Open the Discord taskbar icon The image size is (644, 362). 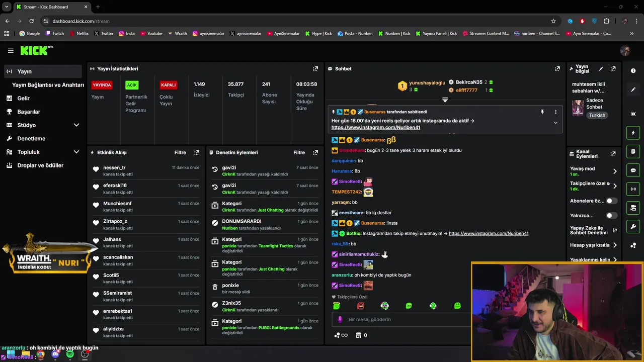point(55,354)
